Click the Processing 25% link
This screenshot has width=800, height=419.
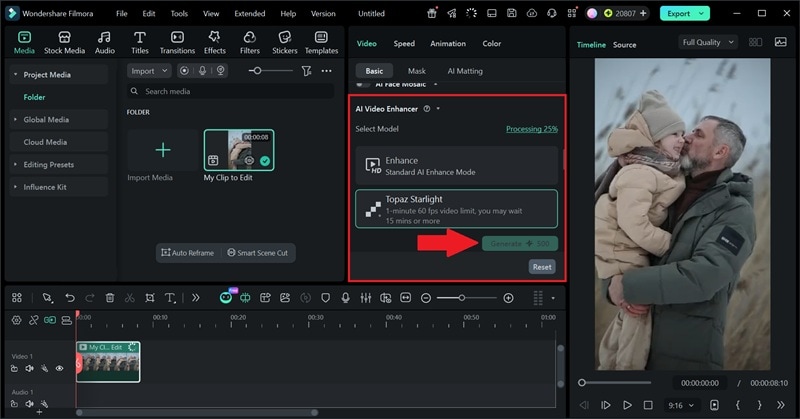pos(532,129)
